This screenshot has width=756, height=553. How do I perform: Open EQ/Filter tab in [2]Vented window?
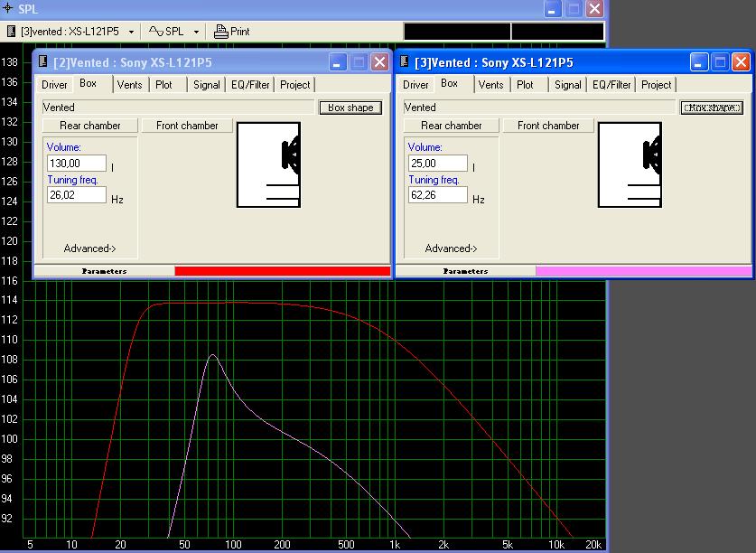click(250, 85)
